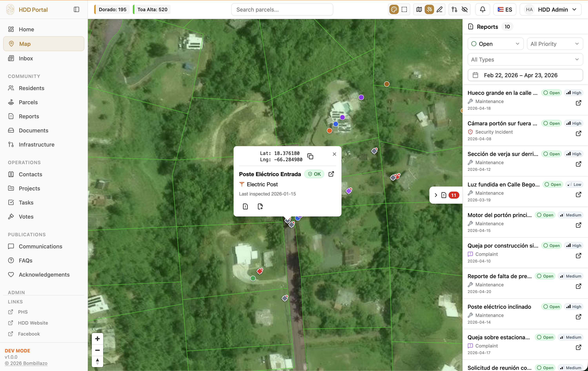Zoom out on the map
The width and height of the screenshot is (588, 371).
[x=97, y=350]
